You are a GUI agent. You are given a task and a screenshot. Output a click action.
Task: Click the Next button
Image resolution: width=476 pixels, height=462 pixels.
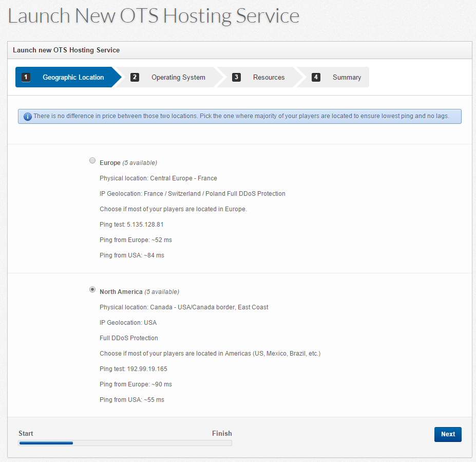[448, 434]
